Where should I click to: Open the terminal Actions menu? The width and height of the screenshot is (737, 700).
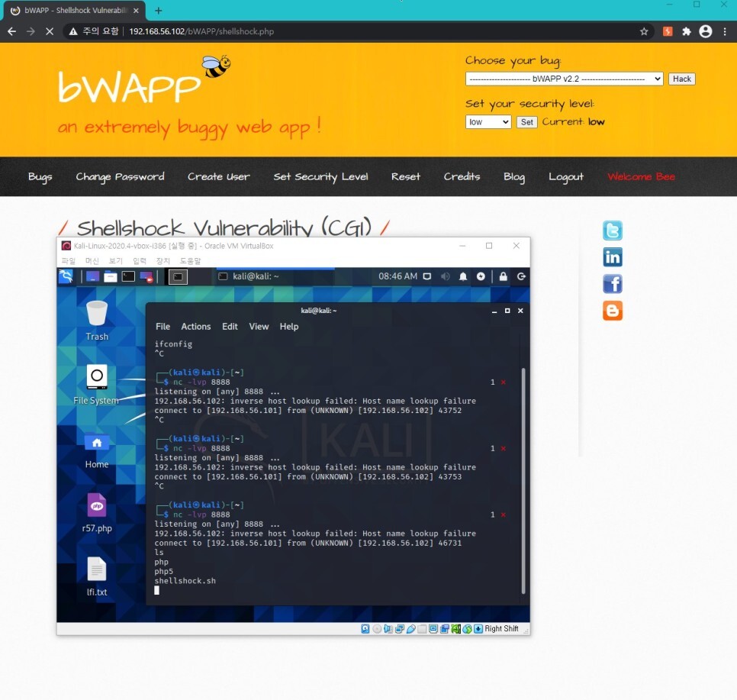click(196, 327)
